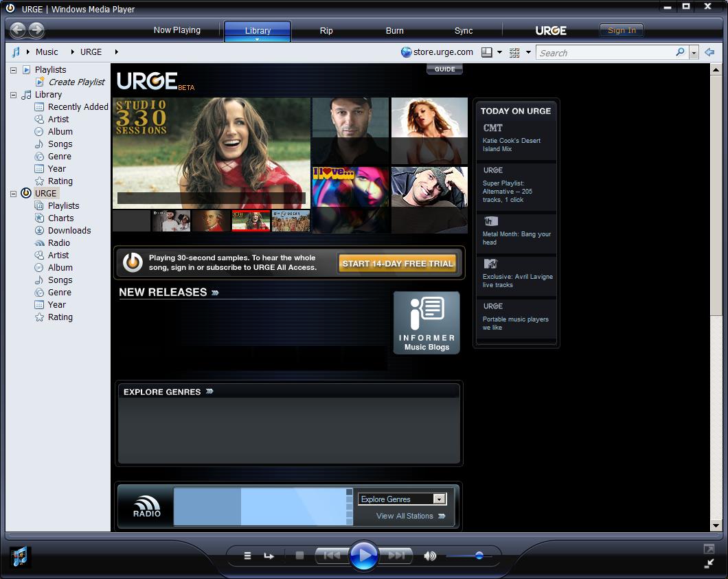Viewport: 728px width, 579px height.
Task: Expand layout options dropdown arrow
Action: [x=499, y=52]
